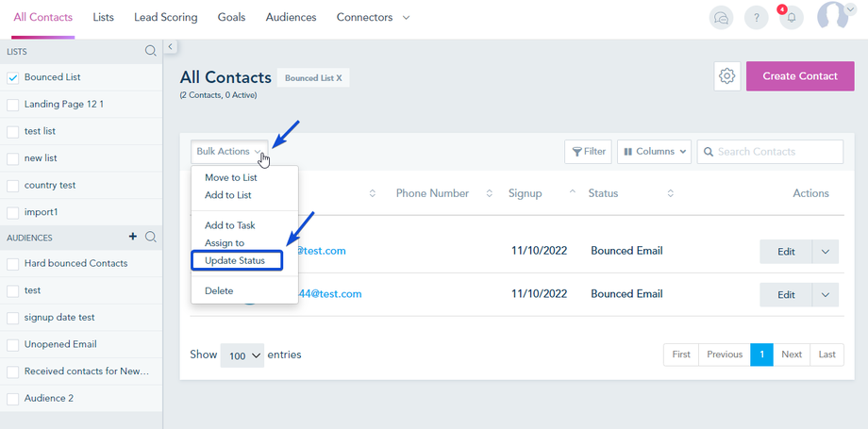Search lists using the magnifier icon
Viewport: 868px width, 429px height.
click(x=151, y=51)
